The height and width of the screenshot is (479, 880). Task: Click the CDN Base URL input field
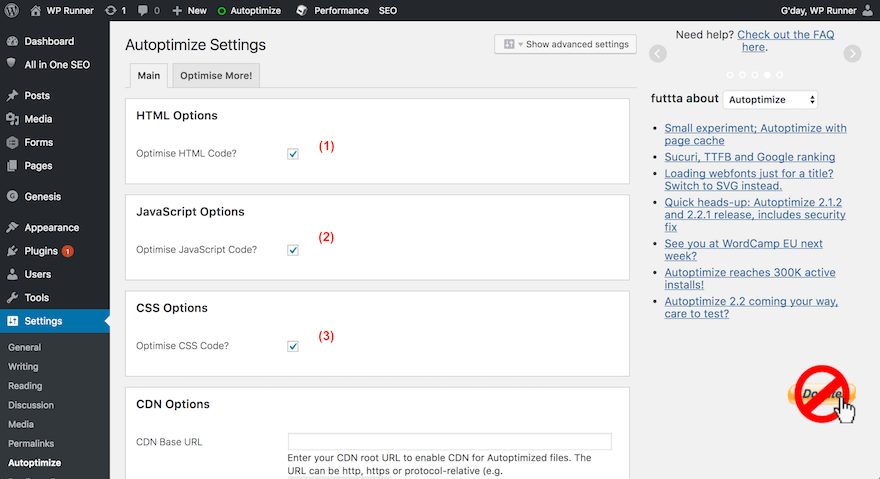coord(450,441)
